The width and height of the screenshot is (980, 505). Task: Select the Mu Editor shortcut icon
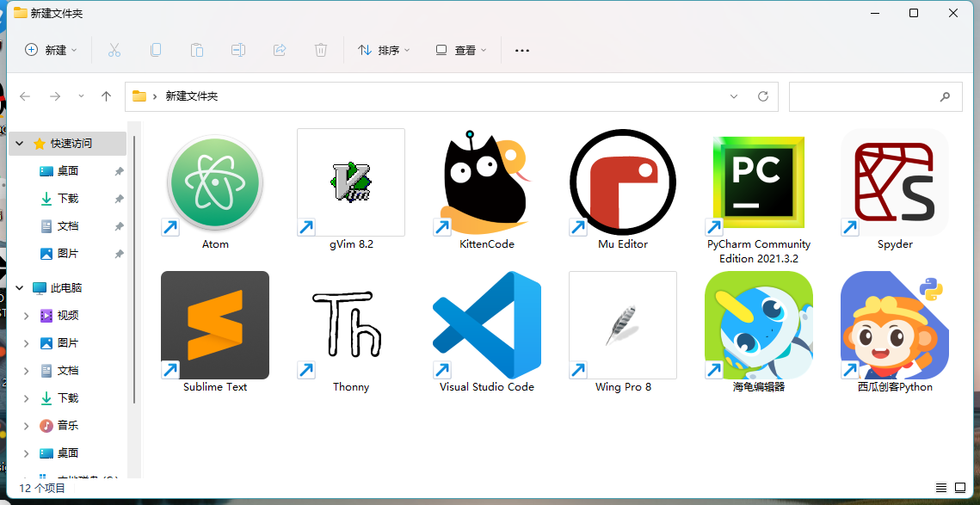coord(623,182)
